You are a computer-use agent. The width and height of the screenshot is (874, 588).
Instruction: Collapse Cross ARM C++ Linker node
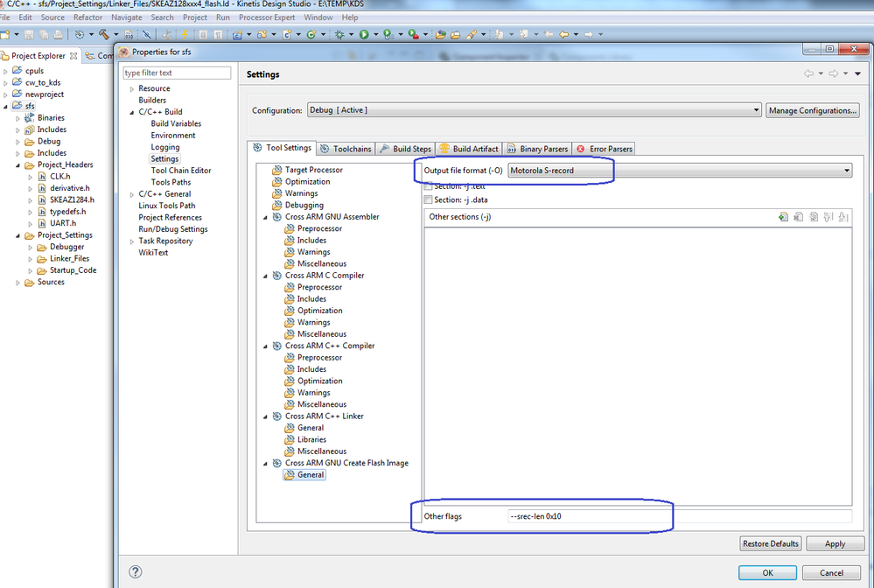265,416
